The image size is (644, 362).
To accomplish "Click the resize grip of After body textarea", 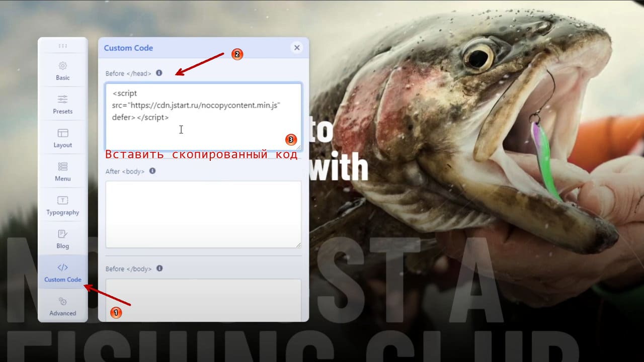I will [x=298, y=244].
